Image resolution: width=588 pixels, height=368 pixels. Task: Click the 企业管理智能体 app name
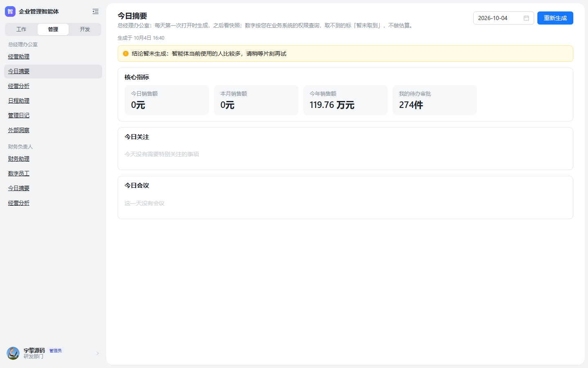(39, 11)
